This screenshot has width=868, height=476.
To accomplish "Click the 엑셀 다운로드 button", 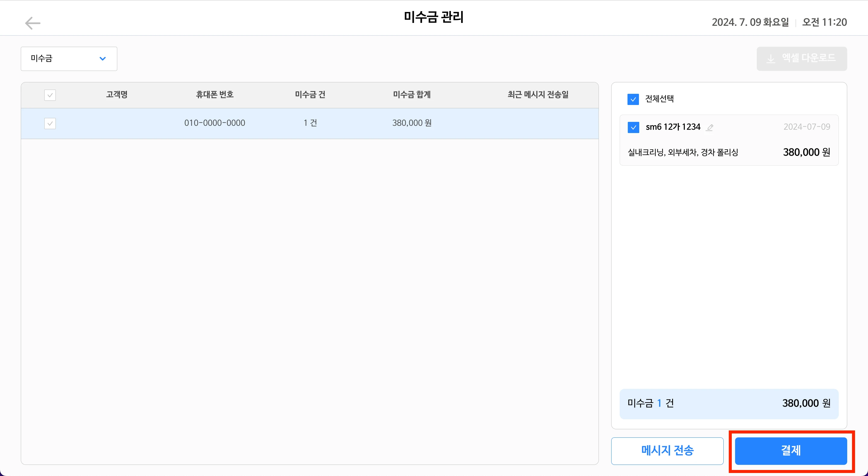I will [802, 59].
